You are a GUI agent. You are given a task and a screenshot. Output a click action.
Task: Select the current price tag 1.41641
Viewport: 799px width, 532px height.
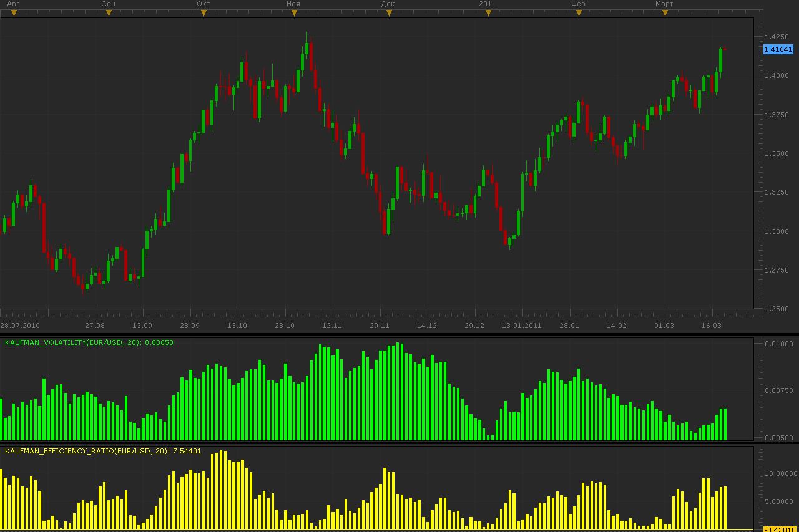(778, 49)
